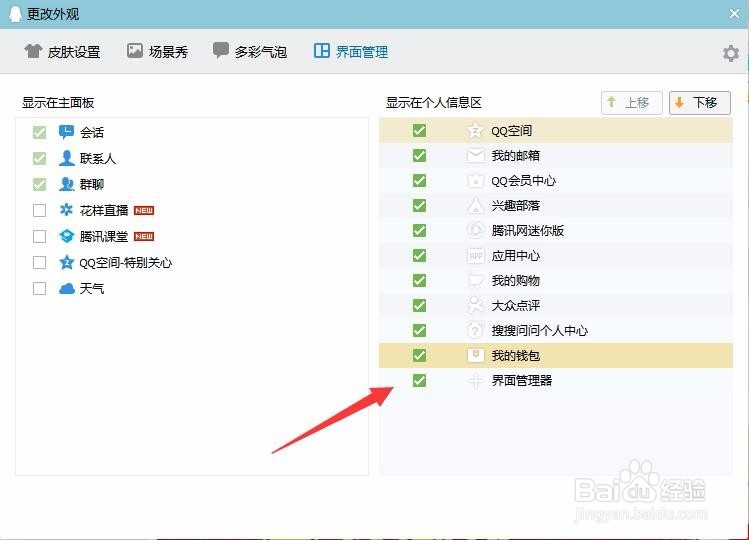The height and width of the screenshot is (540, 749).
Task: Click the picture icon for 场景秀
Action: pos(135,51)
